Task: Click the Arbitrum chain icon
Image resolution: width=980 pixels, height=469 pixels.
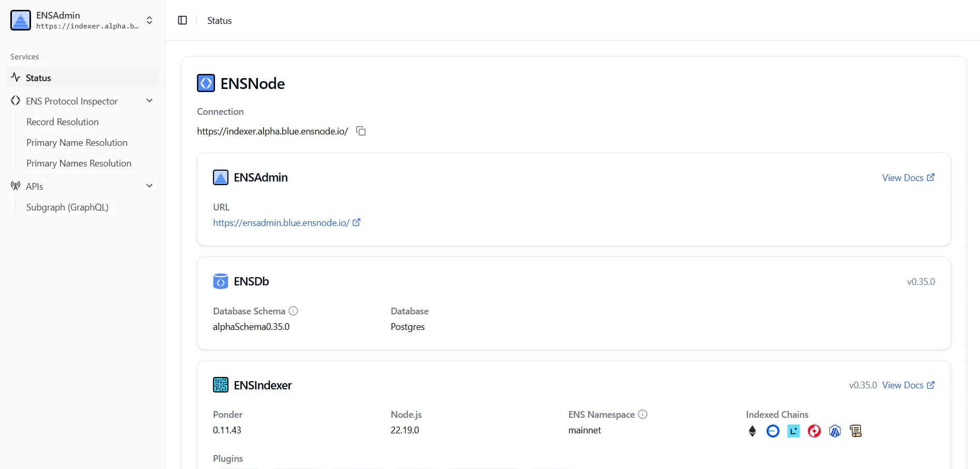Action: [835, 431]
